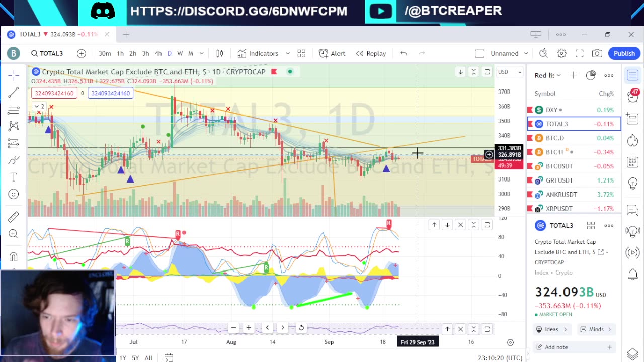Open the ideas lightbulb panel
This screenshot has width=644, height=362.
(x=633, y=184)
